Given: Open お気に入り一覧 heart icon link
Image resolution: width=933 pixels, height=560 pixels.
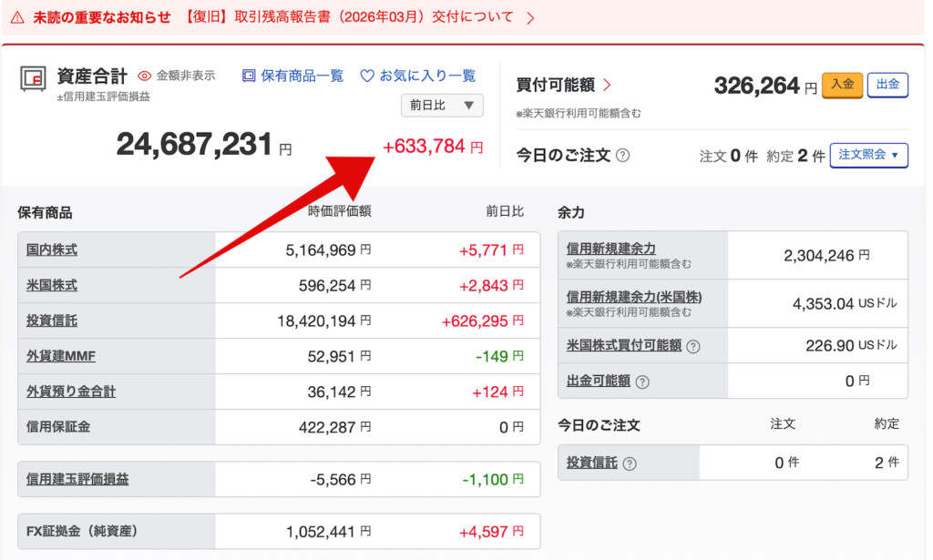Looking at the screenshot, I should click(x=367, y=76).
